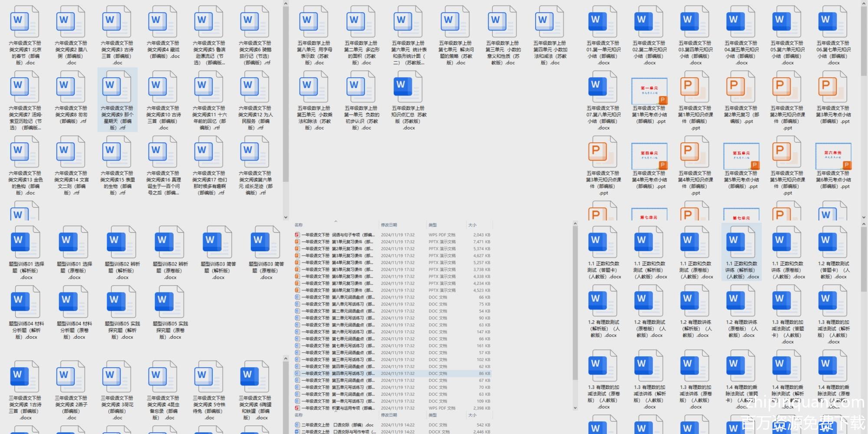Image resolution: width=868 pixels, height=434 pixels.
Task: Click scroll-down arrow of 六年级语文 pane
Action: click(x=286, y=217)
